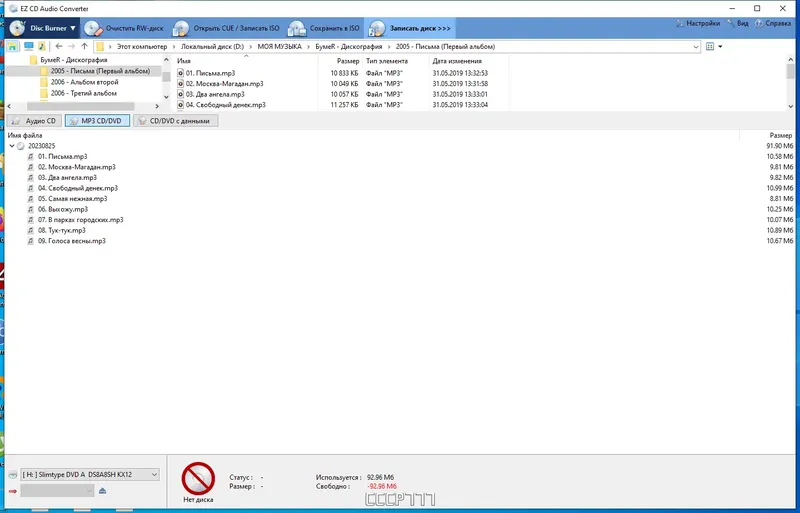Select 03. Два ангела.mp3 in burn list

67,178
